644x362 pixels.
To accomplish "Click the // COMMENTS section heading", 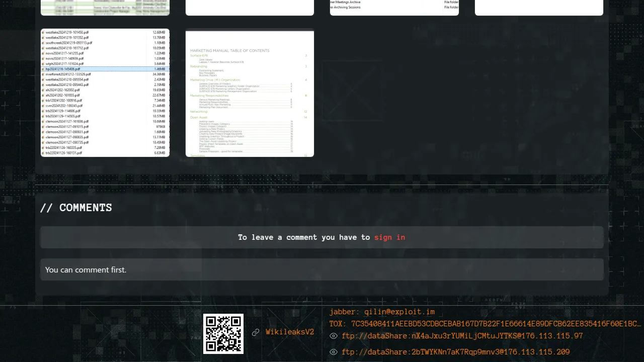I will pos(76,208).
